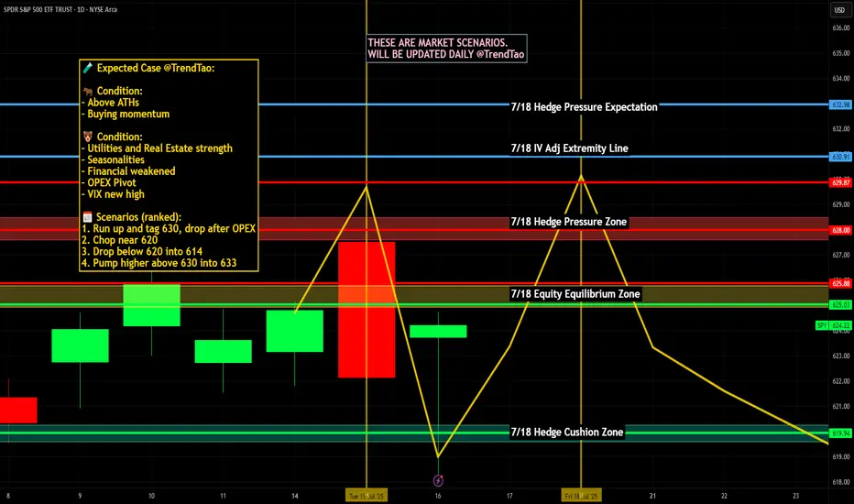Select the 625.03 green price label

tap(840, 304)
